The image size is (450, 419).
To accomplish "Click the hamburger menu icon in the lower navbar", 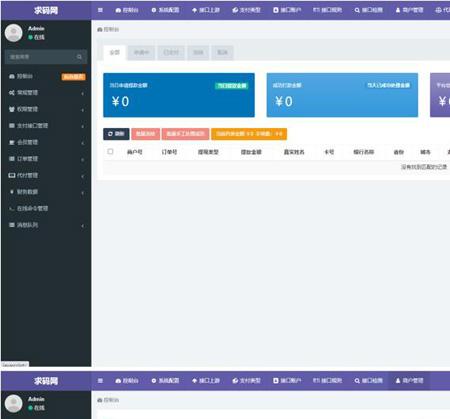I will pyautogui.click(x=100, y=381).
